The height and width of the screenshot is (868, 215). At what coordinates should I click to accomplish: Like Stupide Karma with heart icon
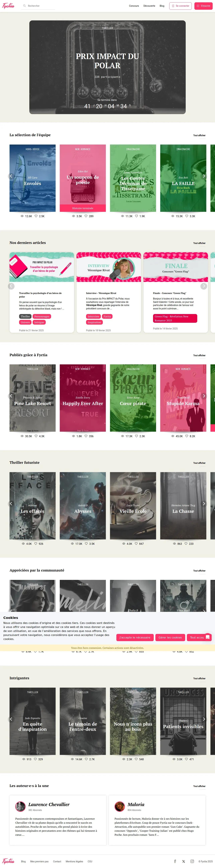[x=187, y=436]
